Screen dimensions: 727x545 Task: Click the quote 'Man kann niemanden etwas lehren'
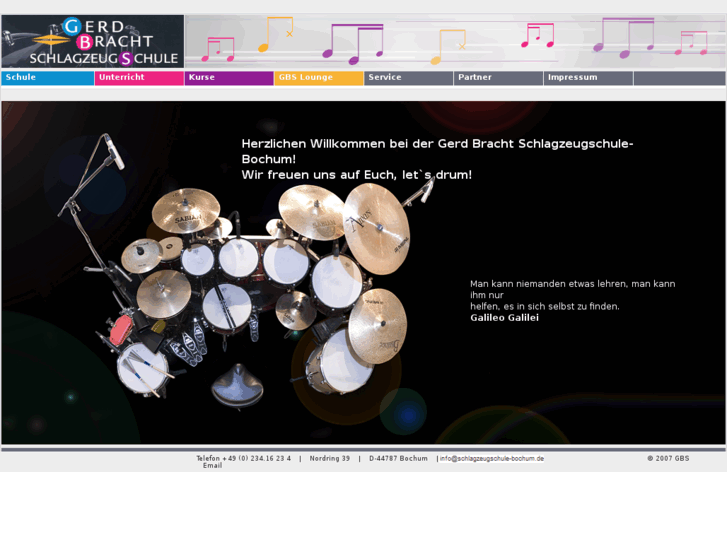(573, 295)
